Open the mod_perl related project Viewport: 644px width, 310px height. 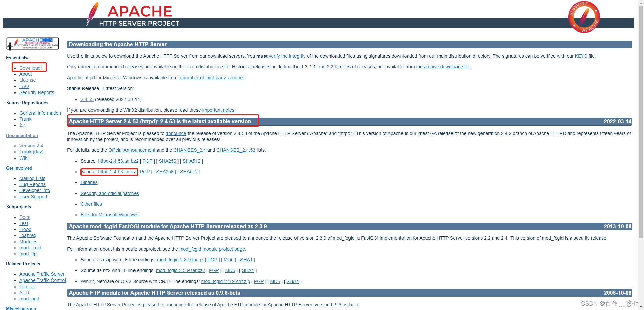(x=29, y=299)
